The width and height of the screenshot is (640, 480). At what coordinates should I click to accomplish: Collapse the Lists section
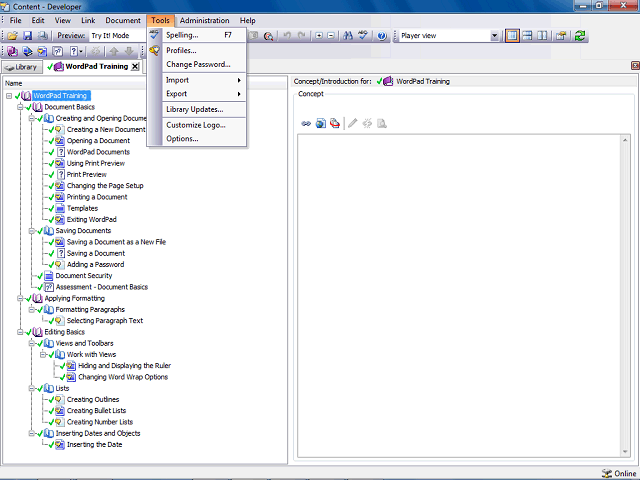[x=31, y=389]
